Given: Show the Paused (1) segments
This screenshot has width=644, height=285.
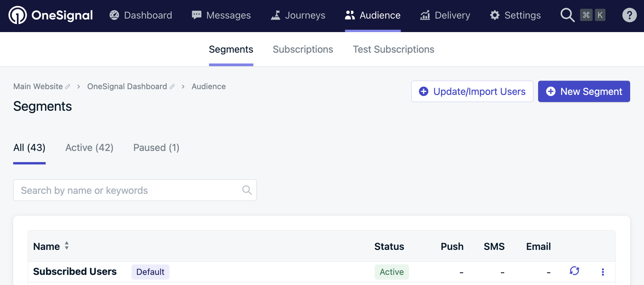Looking at the screenshot, I should 156,148.
